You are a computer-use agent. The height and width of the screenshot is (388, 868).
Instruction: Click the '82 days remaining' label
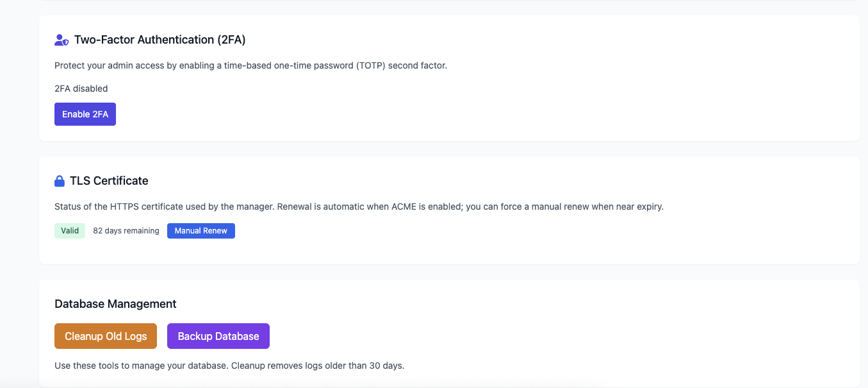(126, 231)
